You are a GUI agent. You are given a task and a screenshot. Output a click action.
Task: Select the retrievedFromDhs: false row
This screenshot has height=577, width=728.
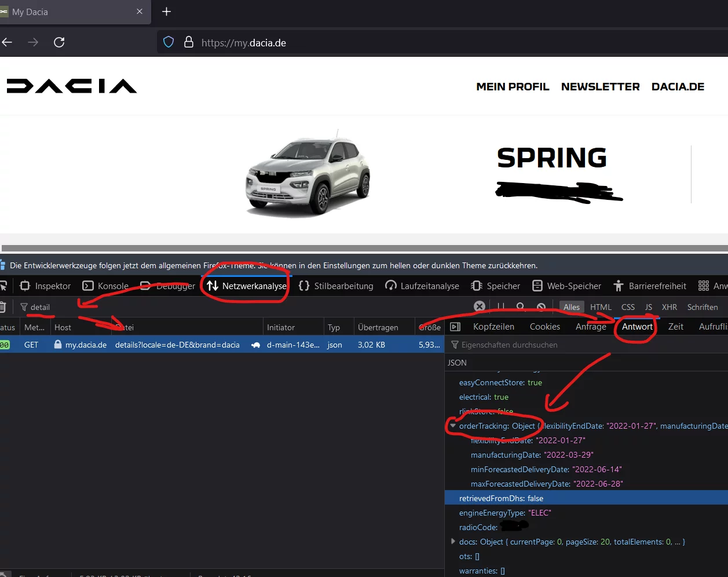coord(586,498)
